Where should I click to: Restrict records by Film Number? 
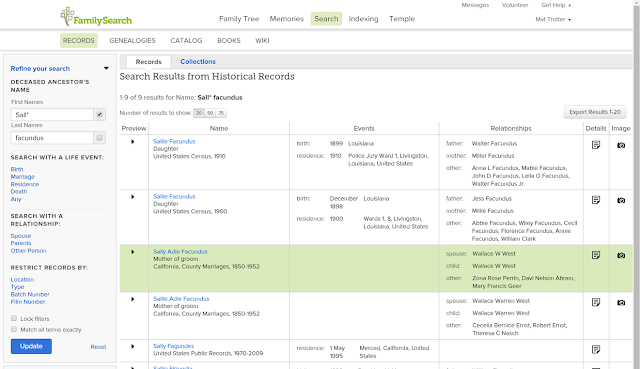click(28, 302)
